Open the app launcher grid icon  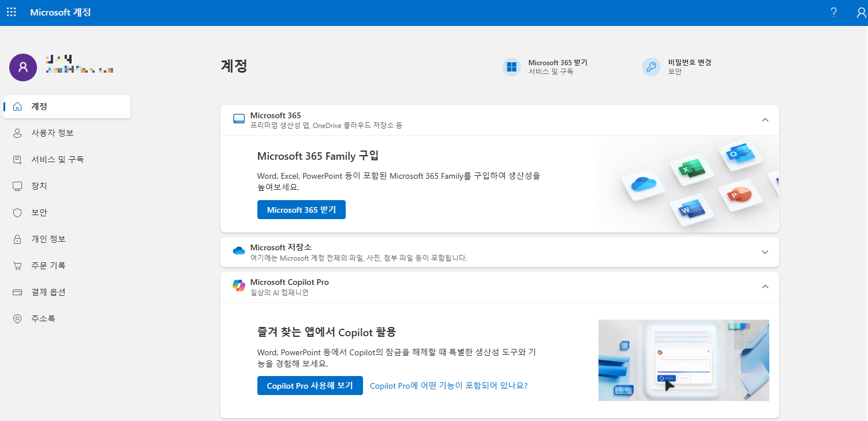pos(12,12)
